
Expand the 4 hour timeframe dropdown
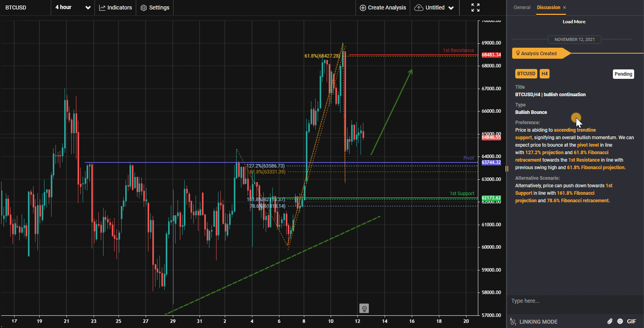coord(73,7)
